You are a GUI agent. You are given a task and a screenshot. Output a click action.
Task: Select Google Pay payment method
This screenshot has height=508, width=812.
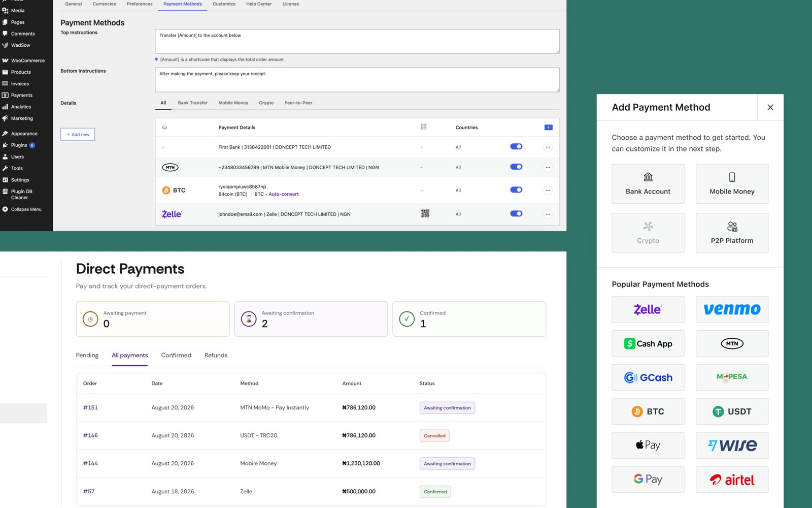(648, 480)
